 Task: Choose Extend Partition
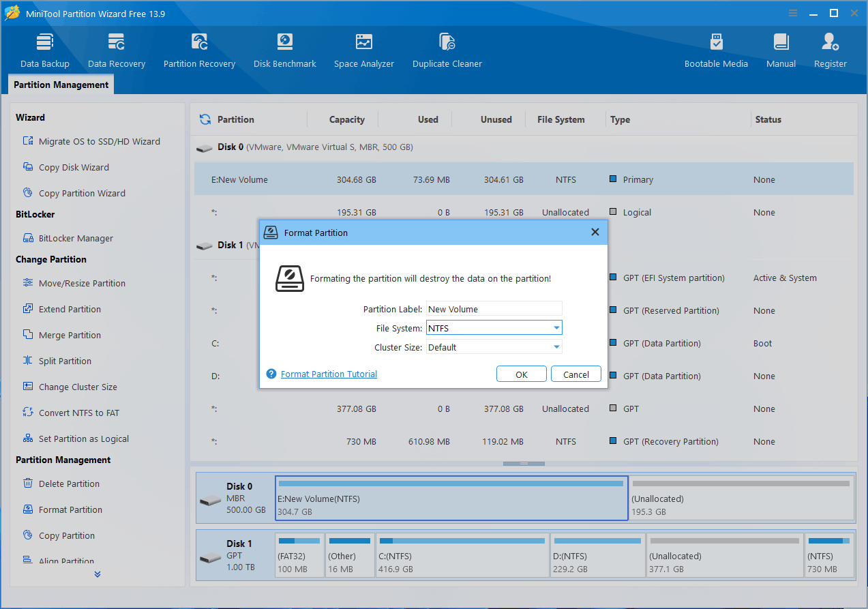[61, 309]
